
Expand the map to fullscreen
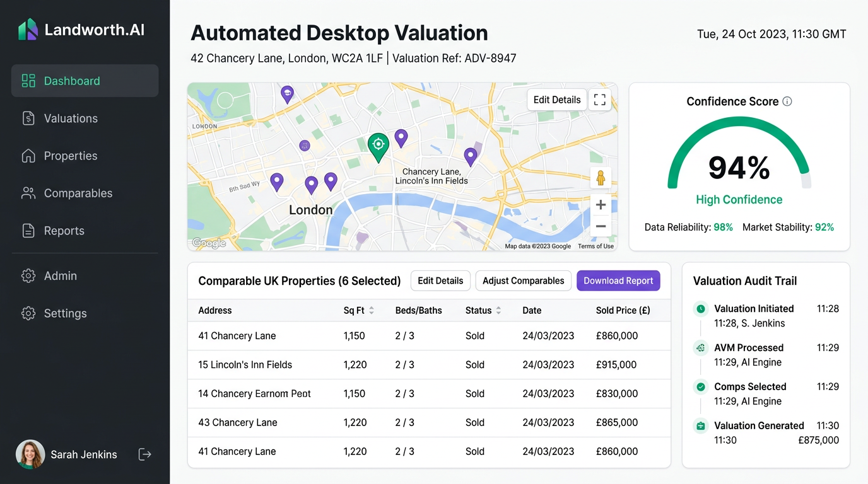coord(599,100)
